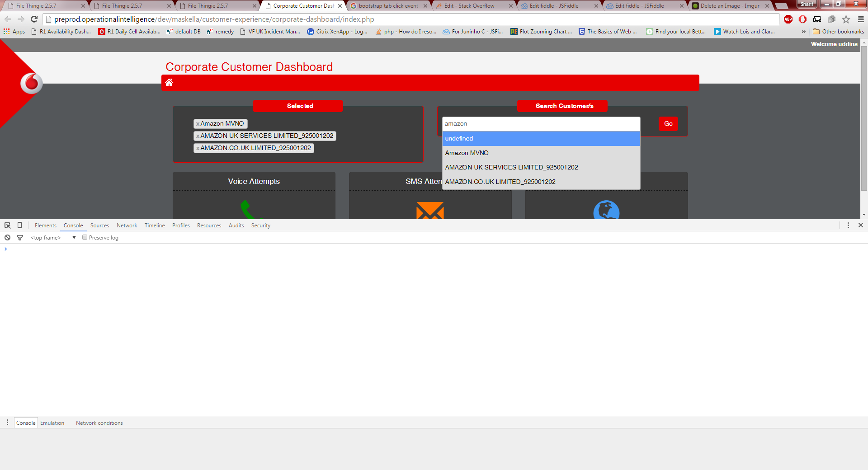Open the Timeline DevTools tab
The width and height of the screenshot is (868, 470).
(155, 226)
